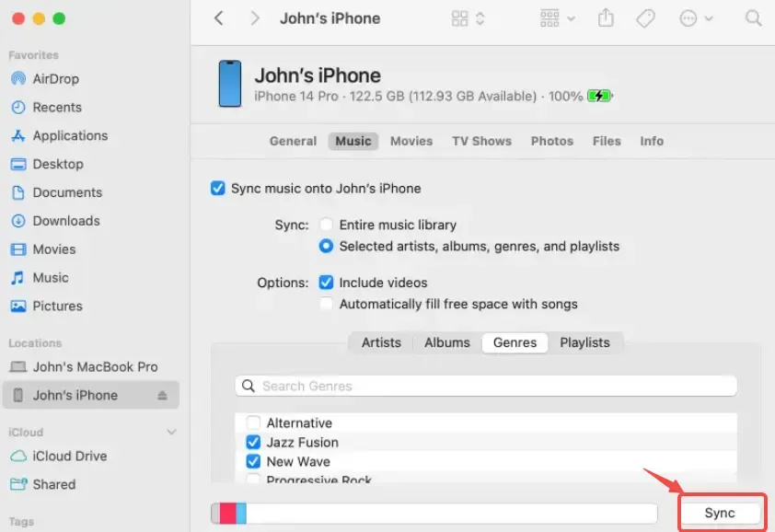Enable Automatically fill free space with songs

(x=326, y=305)
